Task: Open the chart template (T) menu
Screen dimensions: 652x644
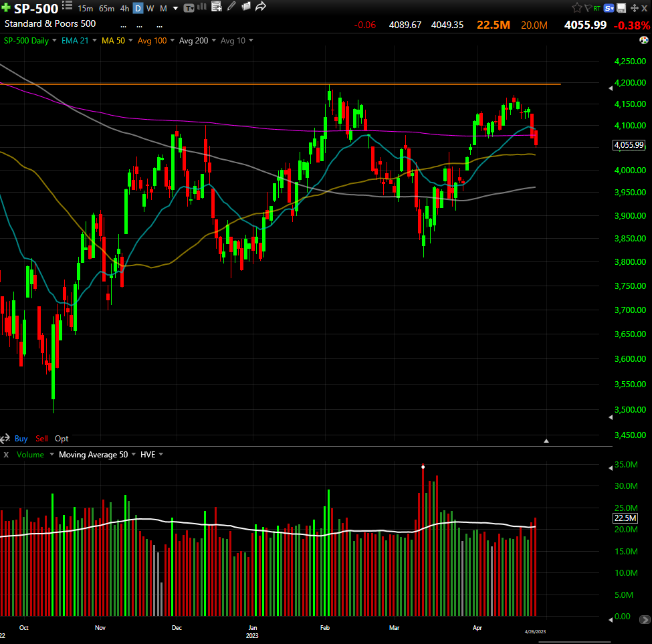Action: point(189,8)
